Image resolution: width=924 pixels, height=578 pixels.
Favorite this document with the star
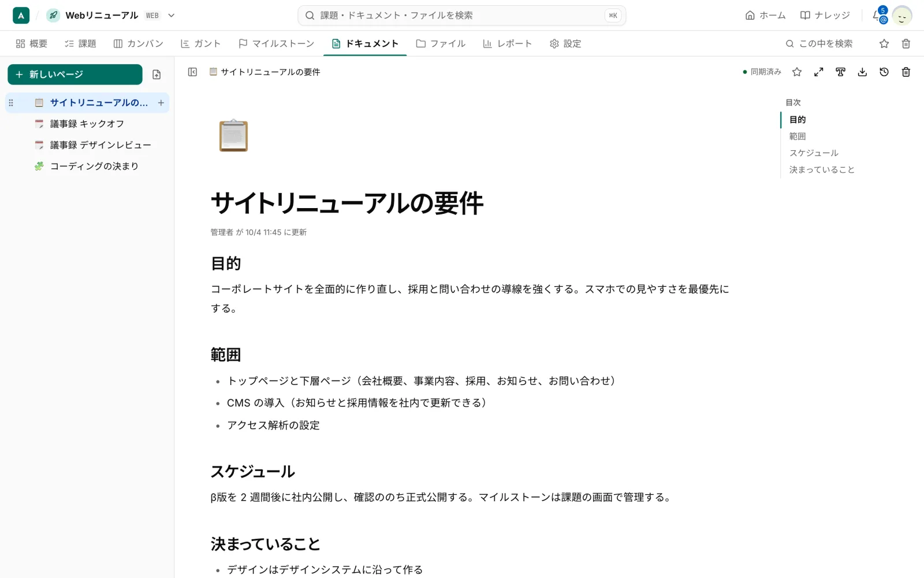(x=797, y=72)
